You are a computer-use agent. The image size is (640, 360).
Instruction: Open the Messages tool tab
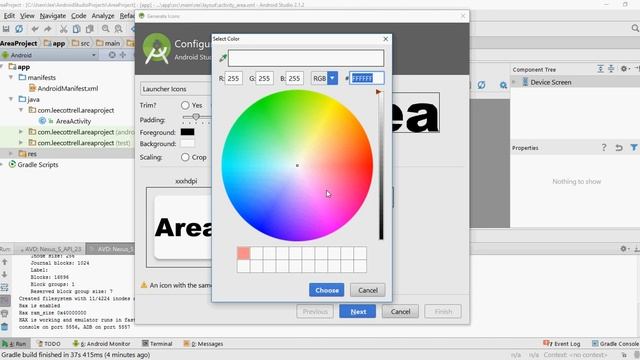click(203, 344)
